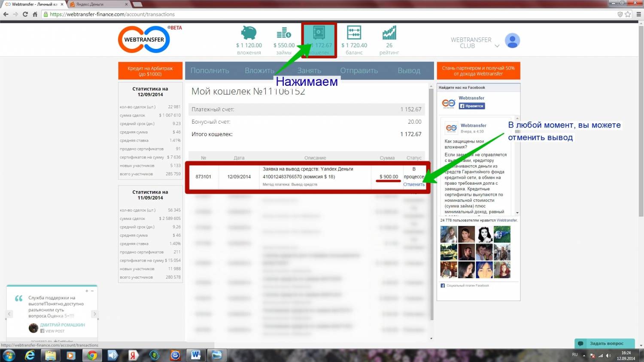Screen dimensions: 644x362
Task: Open Chrome main menu
Action: pyautogui.click(x=638, y=14)
